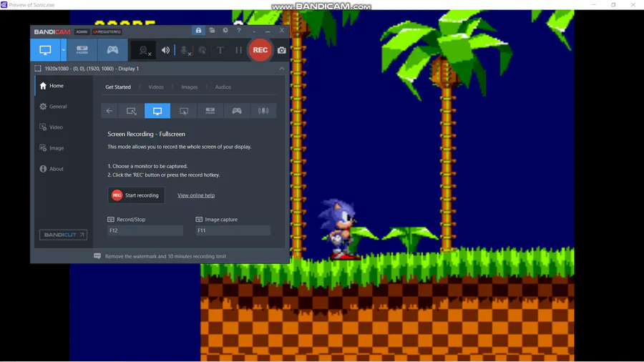Toggle mouse click effect icon
Screen dimensions: 644x362
point(203,50)
